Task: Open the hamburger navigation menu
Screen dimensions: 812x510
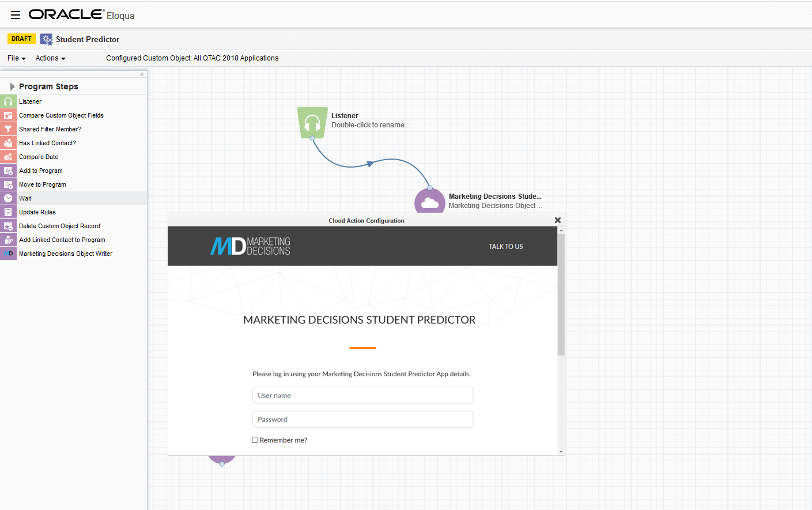Action: point(16,15)
